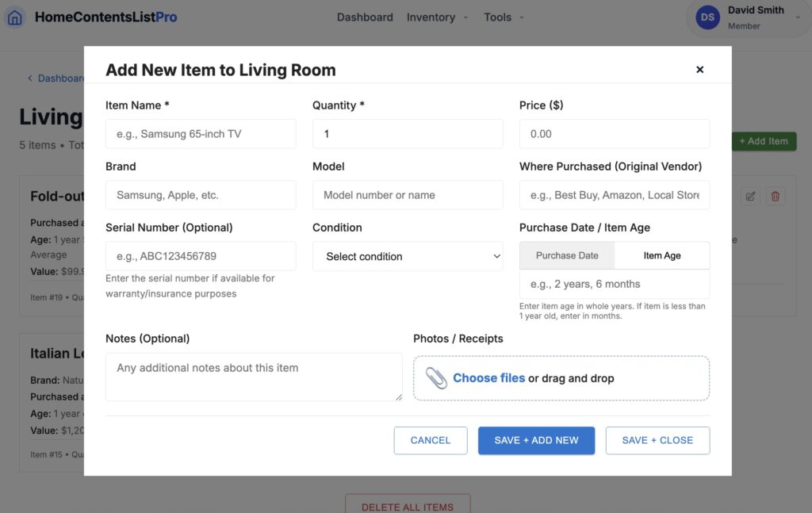Close the Add New Item dialog
The width and height of the screenshot is (812, 513).
(699, 69)
